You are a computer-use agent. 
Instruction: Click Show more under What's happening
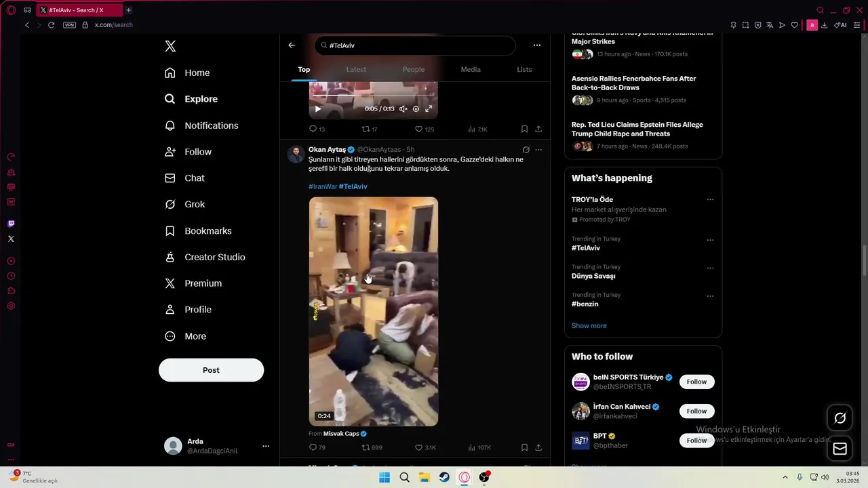[589, 326]
